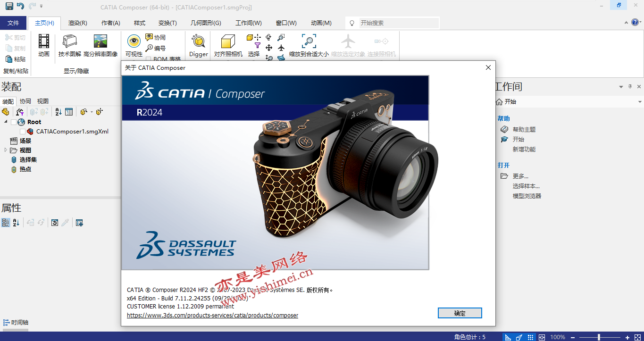Switch to the 动画(M) ribbon tab
644x341 pixels.
point(321,23)
